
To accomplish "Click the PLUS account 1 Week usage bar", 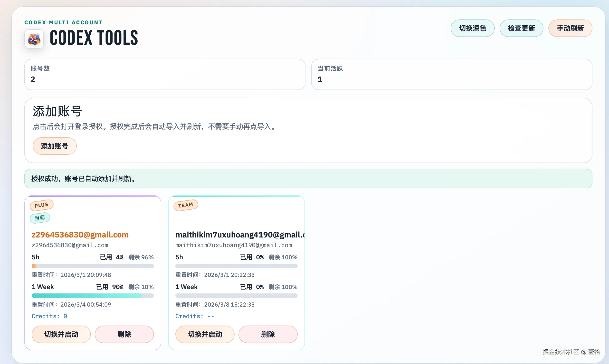I will 93,296.
